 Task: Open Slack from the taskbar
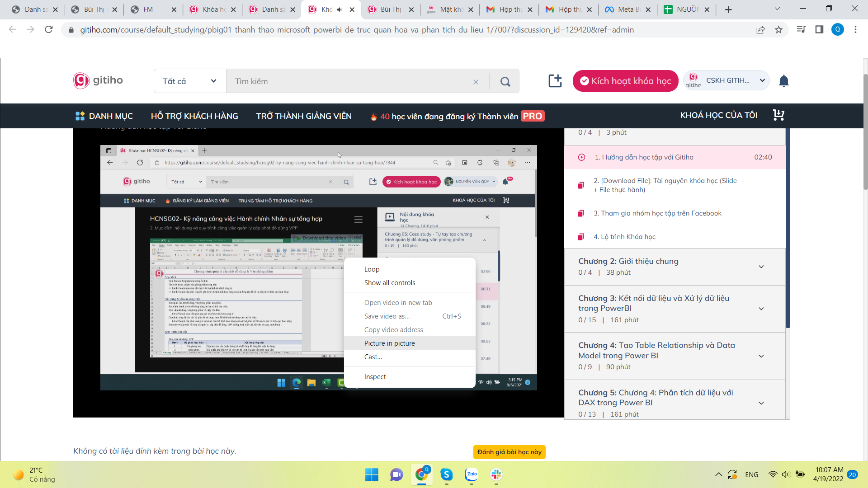496,474
